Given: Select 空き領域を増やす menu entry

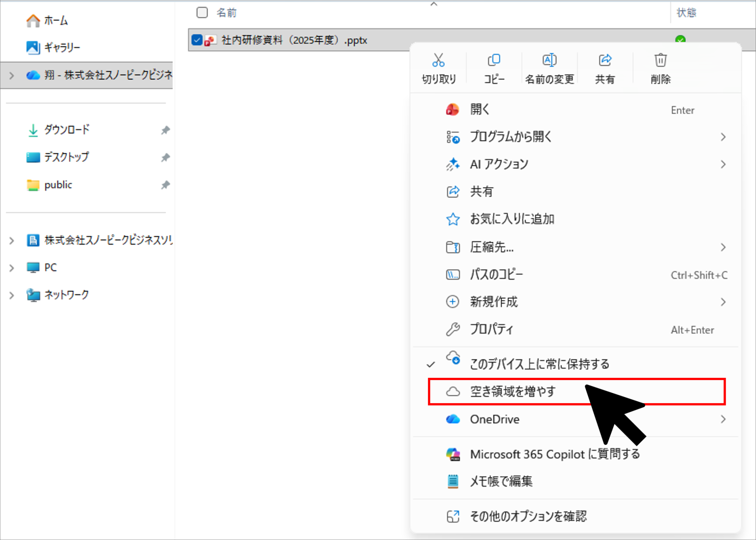Looking at the screenshot, I should coord(513,391).
